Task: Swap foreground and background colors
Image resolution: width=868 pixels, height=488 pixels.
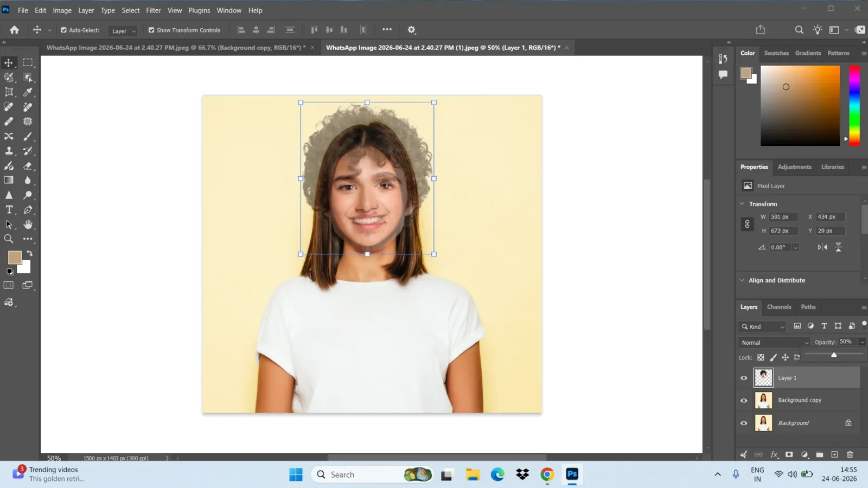Action: tap(30, 253)
